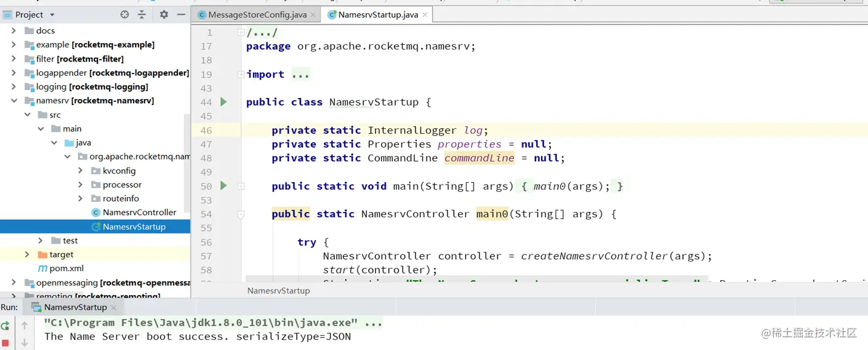Screen dimensions: 868x350
Task: Expand the folded main method body
Action: pos(241,186)
